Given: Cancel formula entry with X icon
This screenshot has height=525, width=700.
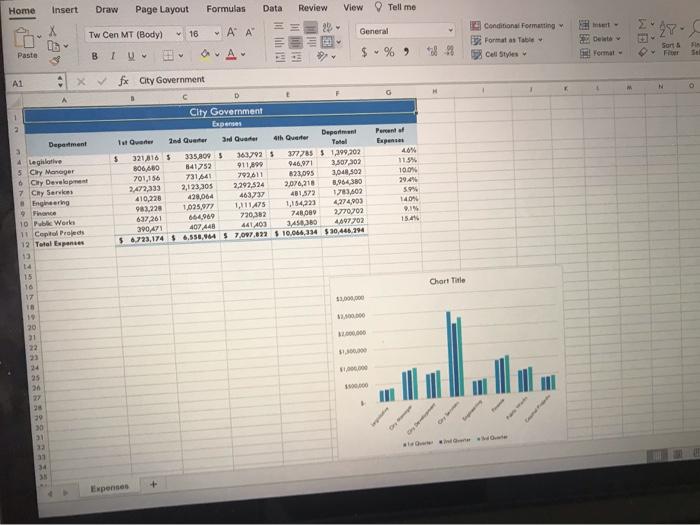Looking at the screenshot, I should 81,82.
